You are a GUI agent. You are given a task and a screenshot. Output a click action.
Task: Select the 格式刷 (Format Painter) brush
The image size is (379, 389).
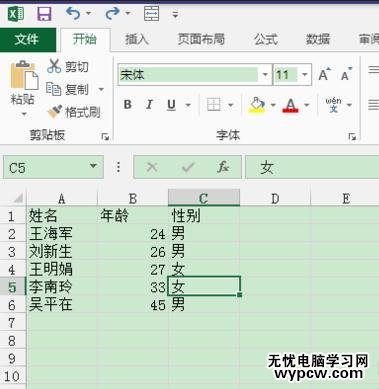coord(73,112)
